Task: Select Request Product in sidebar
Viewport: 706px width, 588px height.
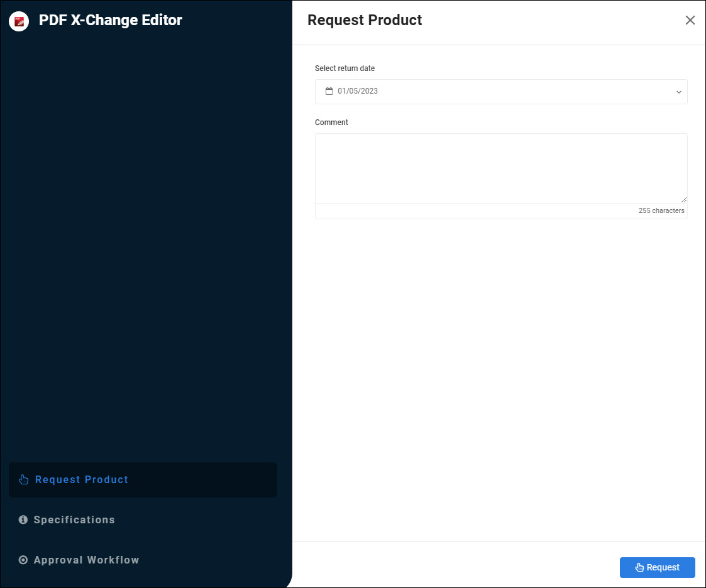Action: (x=143, y=479)
